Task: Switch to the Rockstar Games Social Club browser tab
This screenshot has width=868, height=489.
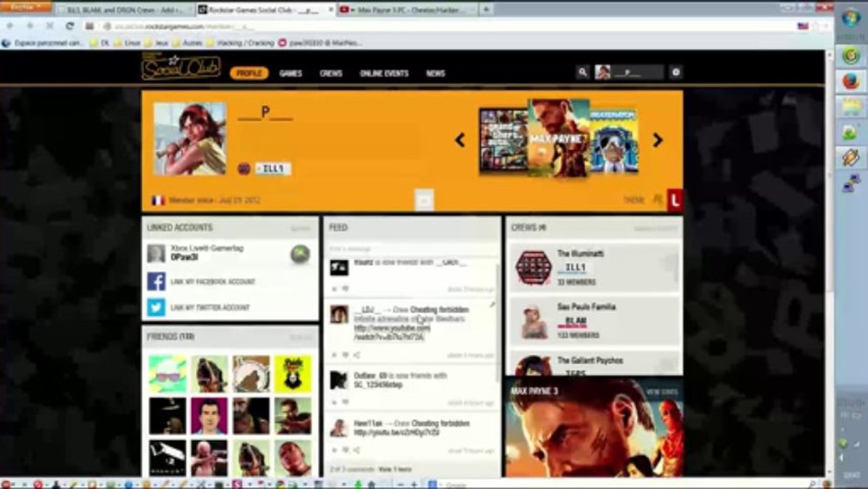Action: coord(265,10)
